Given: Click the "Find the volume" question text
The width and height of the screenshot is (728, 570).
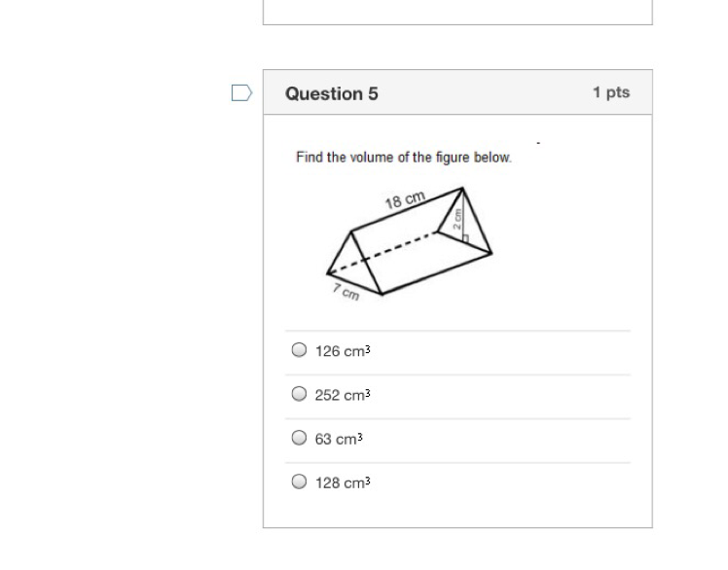Looking at the screenshot, I should tap(404, 157).
